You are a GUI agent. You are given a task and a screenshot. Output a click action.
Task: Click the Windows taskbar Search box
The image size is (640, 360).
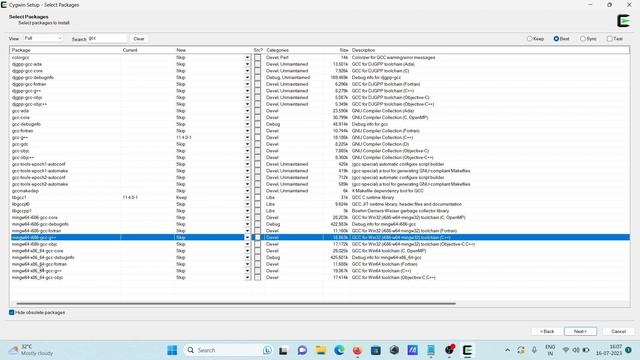pyautogui.click(x=229, y=350)
